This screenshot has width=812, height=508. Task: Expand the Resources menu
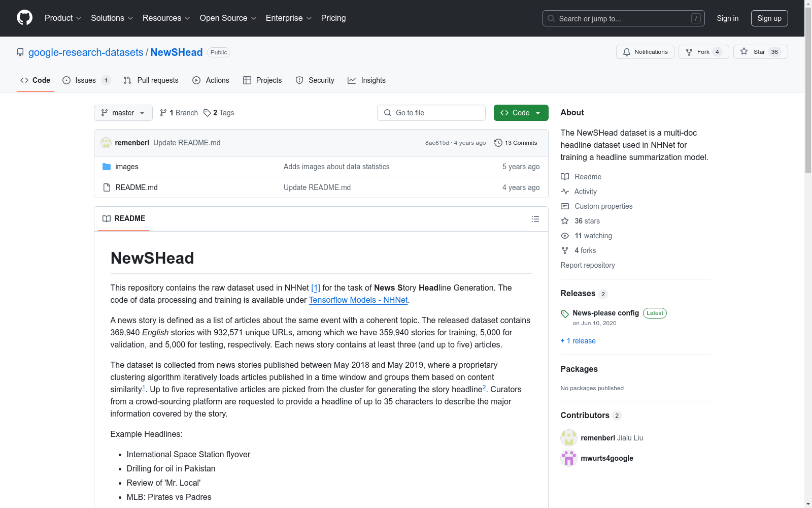pyautogui.click(x=166, y=18)
